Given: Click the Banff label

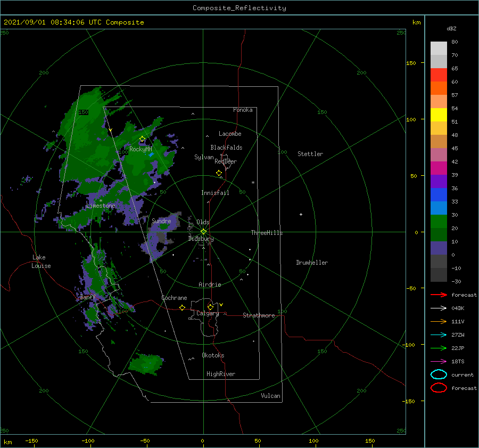Looking at the screenshot, I should (x=88, y=297).
